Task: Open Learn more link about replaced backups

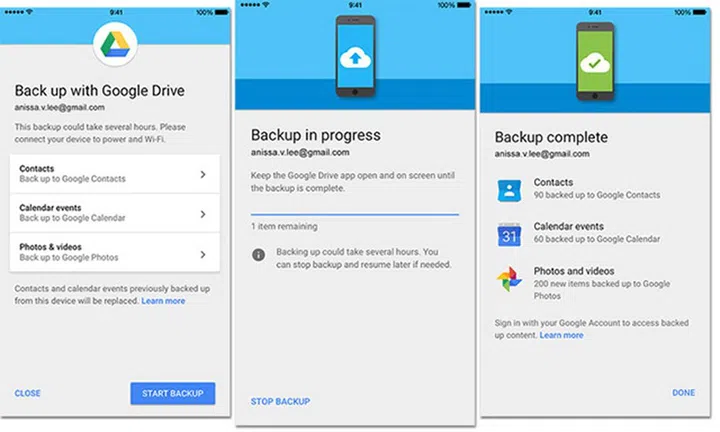Action: 163,300
